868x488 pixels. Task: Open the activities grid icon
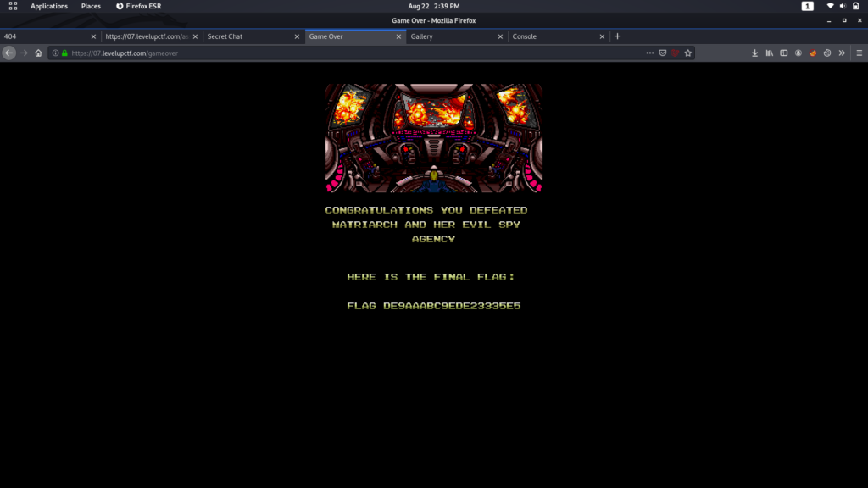click(13, 6)
